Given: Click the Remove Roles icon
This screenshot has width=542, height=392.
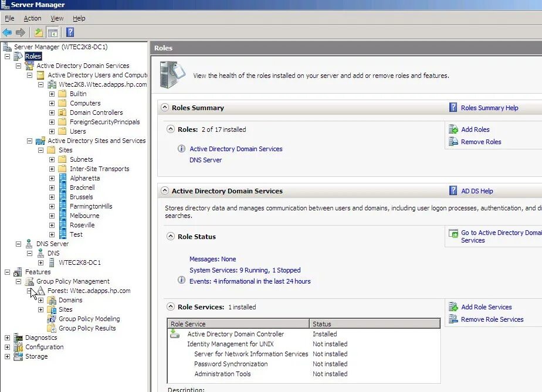Looking at the screenshot, I should [x=453, y=141].
